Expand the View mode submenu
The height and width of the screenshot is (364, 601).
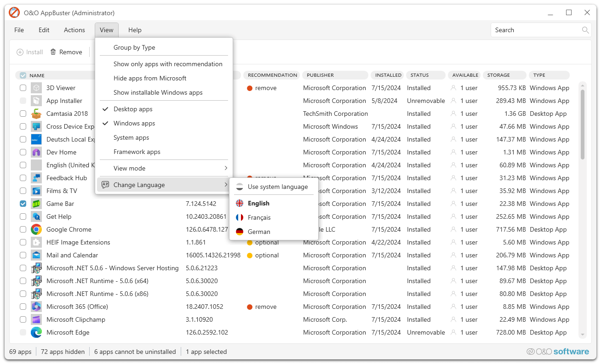(x=164, y=168)
